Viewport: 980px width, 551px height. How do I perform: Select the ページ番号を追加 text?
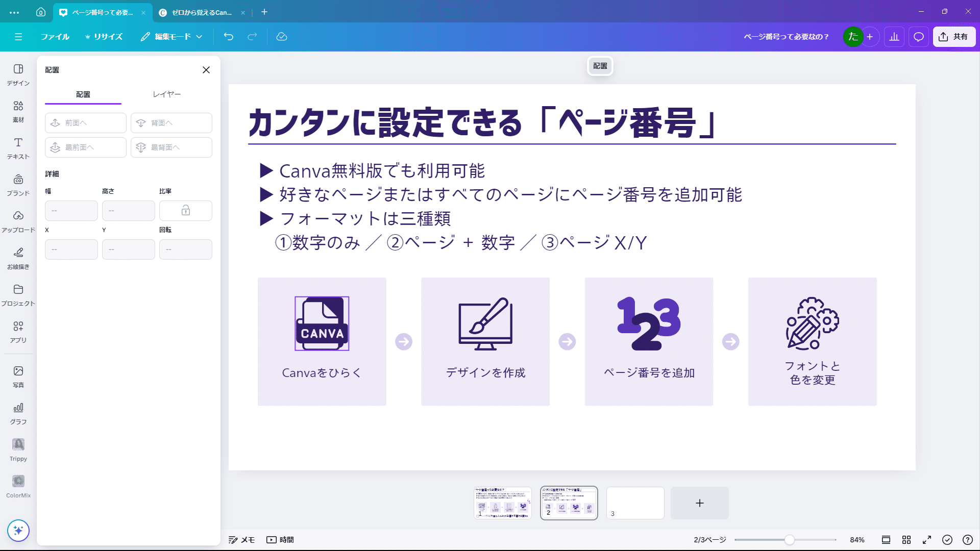[x=649, y=373]
